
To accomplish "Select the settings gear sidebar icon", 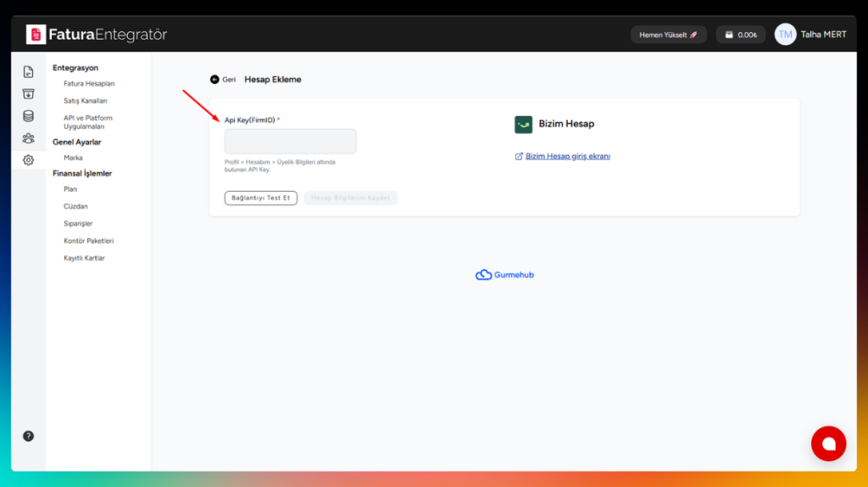I will tap(28, 160).
